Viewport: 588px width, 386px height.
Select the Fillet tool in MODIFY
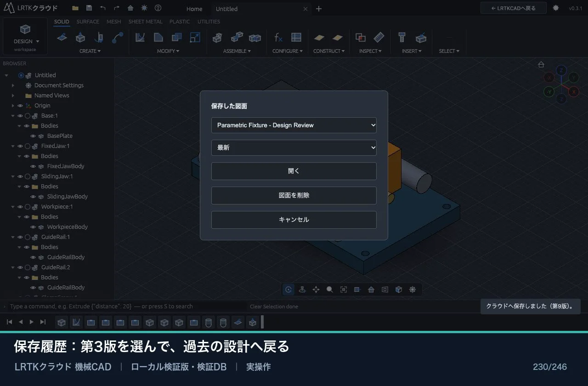(140, 38)
